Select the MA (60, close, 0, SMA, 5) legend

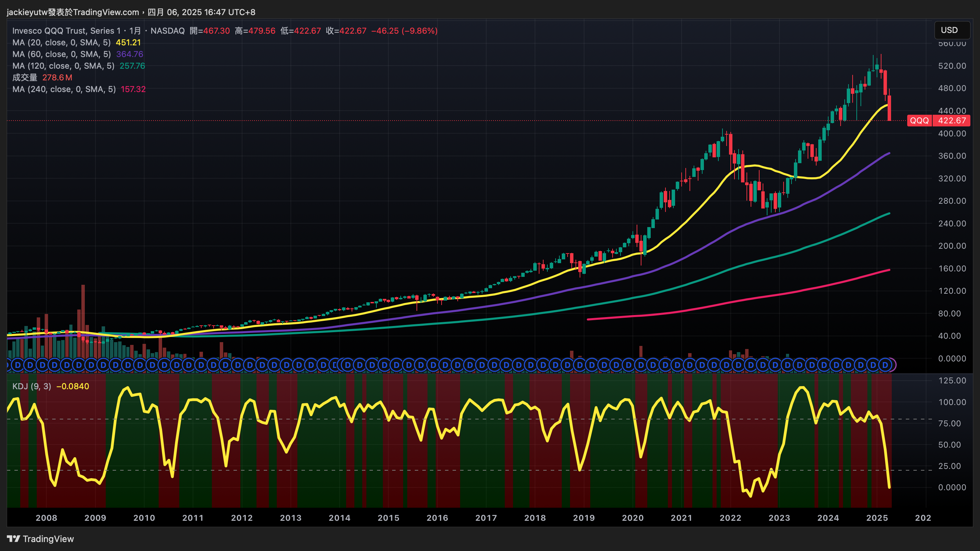(61, 54)
